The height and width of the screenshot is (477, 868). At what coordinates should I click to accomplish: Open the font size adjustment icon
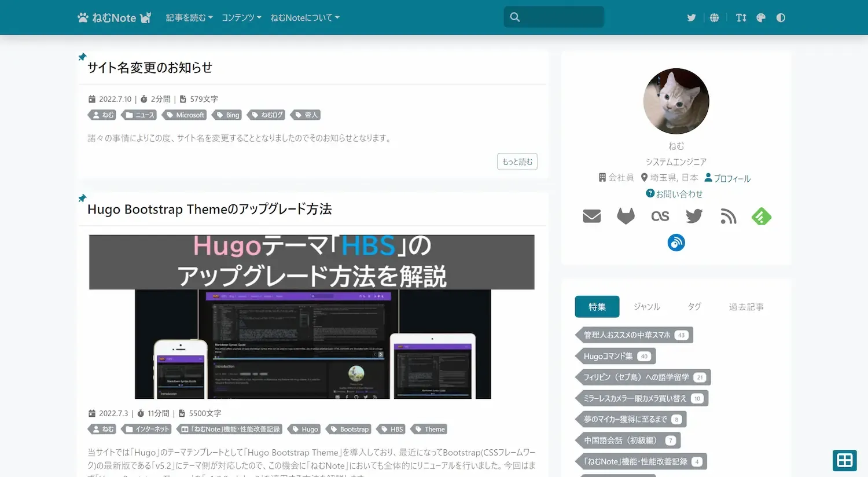click(741, 17)
